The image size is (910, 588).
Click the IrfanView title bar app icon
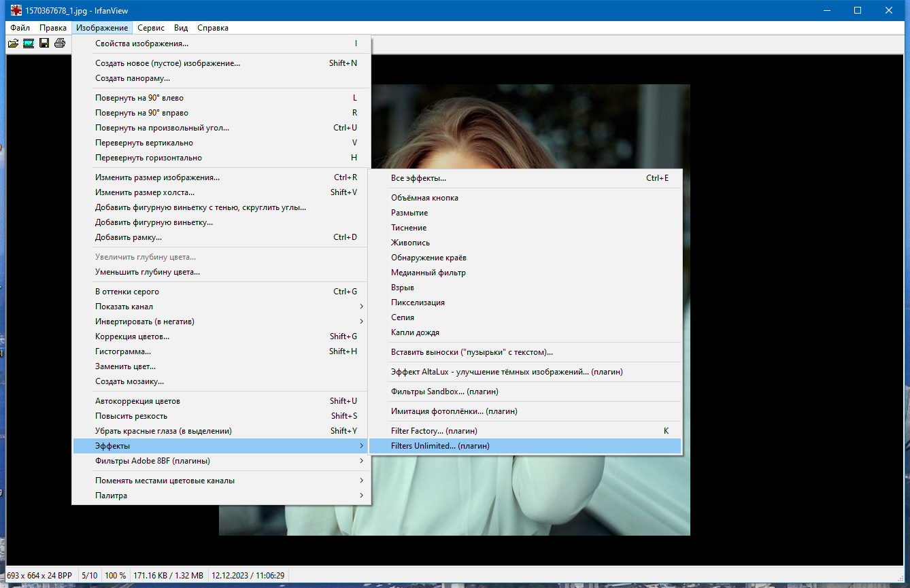pos(16,10)
